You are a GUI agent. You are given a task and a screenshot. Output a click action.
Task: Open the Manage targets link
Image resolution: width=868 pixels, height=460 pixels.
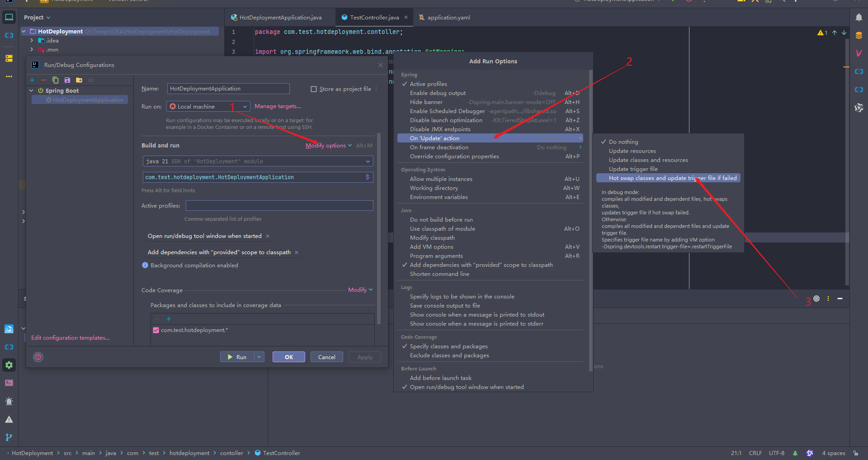tap(278, 106)
